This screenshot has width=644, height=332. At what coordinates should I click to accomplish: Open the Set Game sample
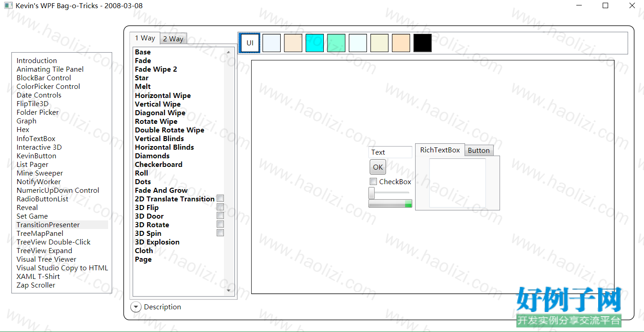tap(32, 216)
